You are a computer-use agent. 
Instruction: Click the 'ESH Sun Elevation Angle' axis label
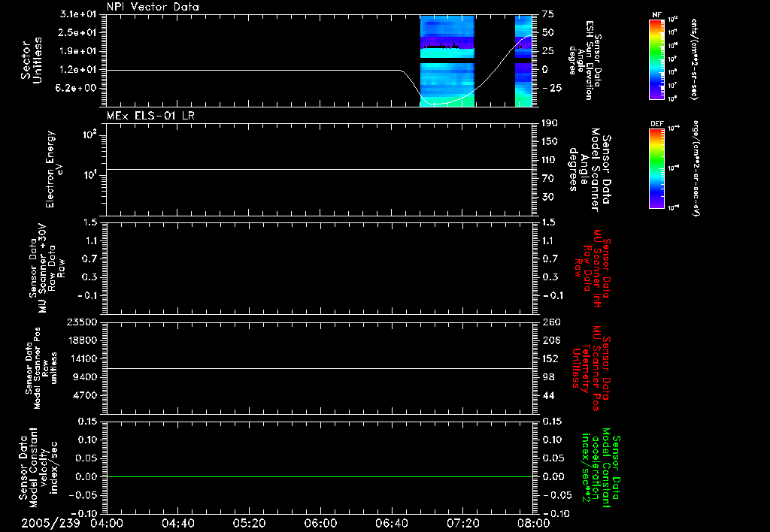pyautogui.click(x=584, y=60)
